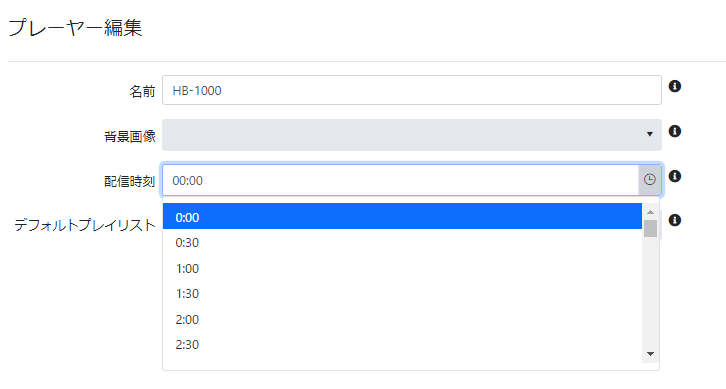Image resolution: width=726 pixels, height=389 pixels.
Task: Click the 配信時刻 label
Action: click(130, 181)
